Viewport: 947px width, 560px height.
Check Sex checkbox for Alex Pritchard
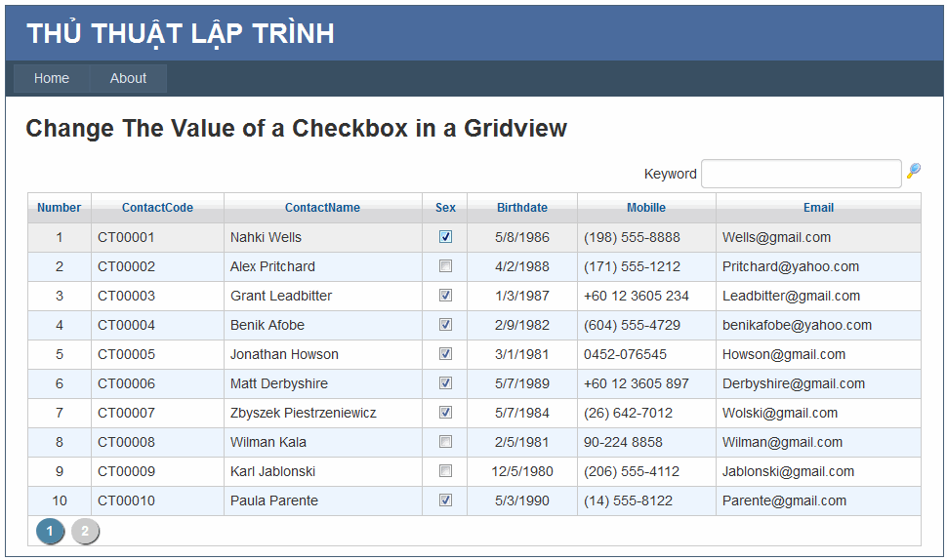[446, 266]
